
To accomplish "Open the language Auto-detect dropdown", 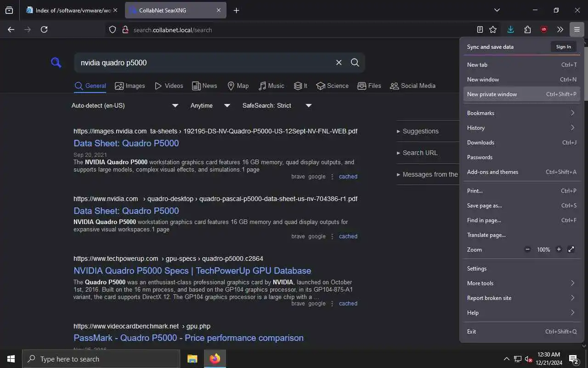I will [x=124, y=105].
